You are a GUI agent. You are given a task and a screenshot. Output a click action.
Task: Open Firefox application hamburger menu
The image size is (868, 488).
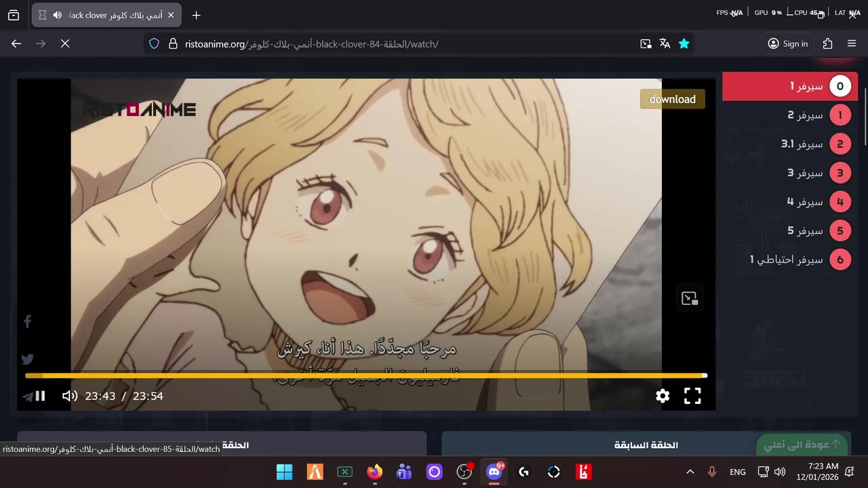[x=852, y=44]
